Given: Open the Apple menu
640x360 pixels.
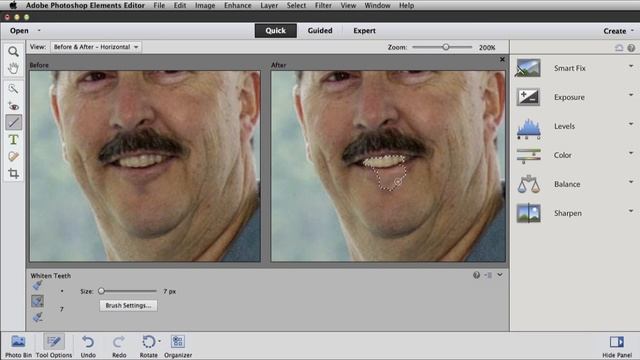Looking at the screenshot, I should pos(13,5).
